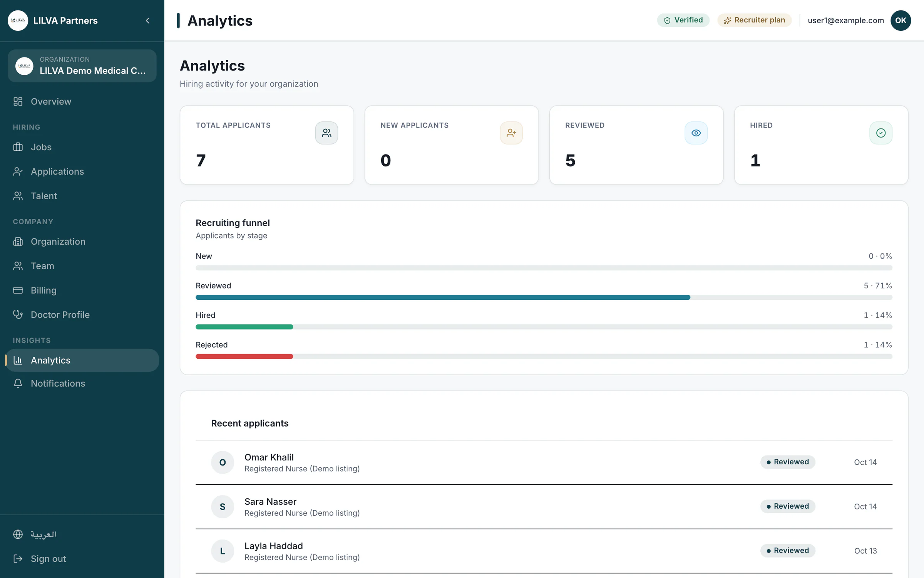Click the globe language icon
The width and height of the screenshot is (924, 578).
click(18, 534)
